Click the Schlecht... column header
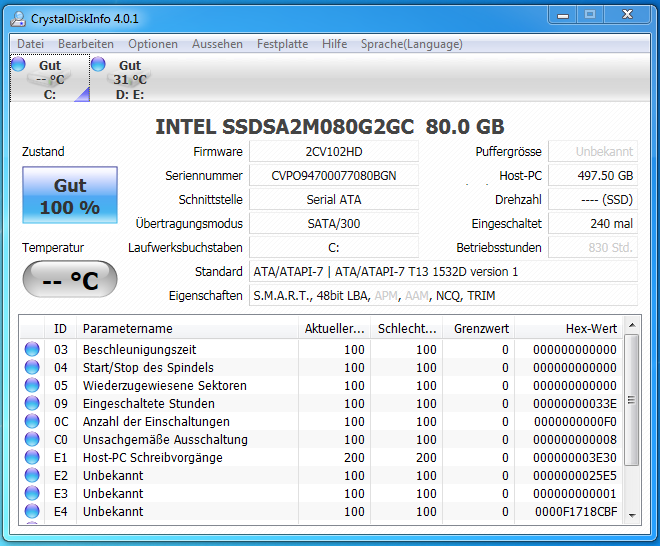This screenshot has width=660, height=546. click(407, 328)
